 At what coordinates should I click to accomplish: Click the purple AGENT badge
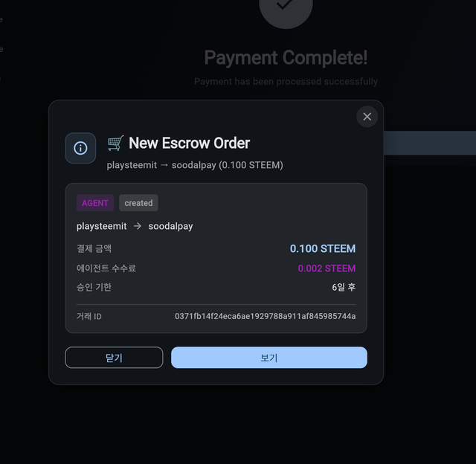95,203
